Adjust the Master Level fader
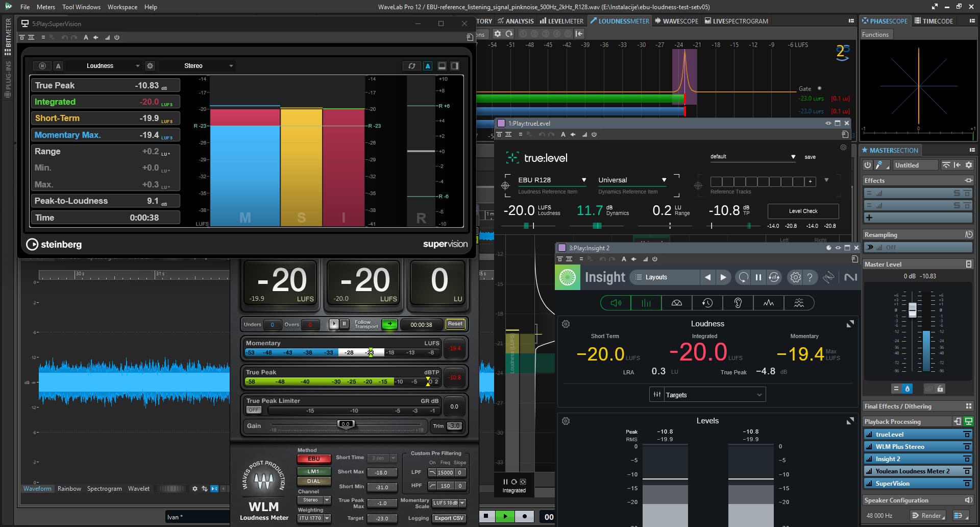The height and width of the screenshot is (527, 980). 913,309
